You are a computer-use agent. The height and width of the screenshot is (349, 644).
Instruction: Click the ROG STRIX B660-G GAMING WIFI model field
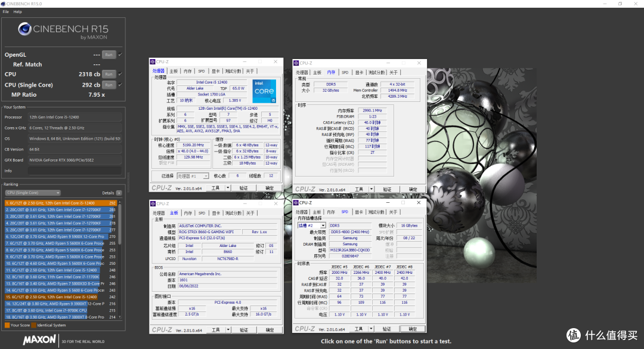pos(209,232)
